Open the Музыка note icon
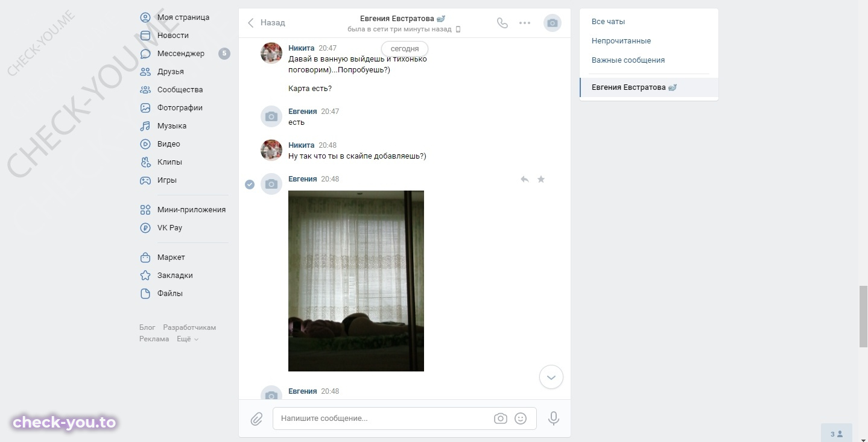 (x=145, y=126)
